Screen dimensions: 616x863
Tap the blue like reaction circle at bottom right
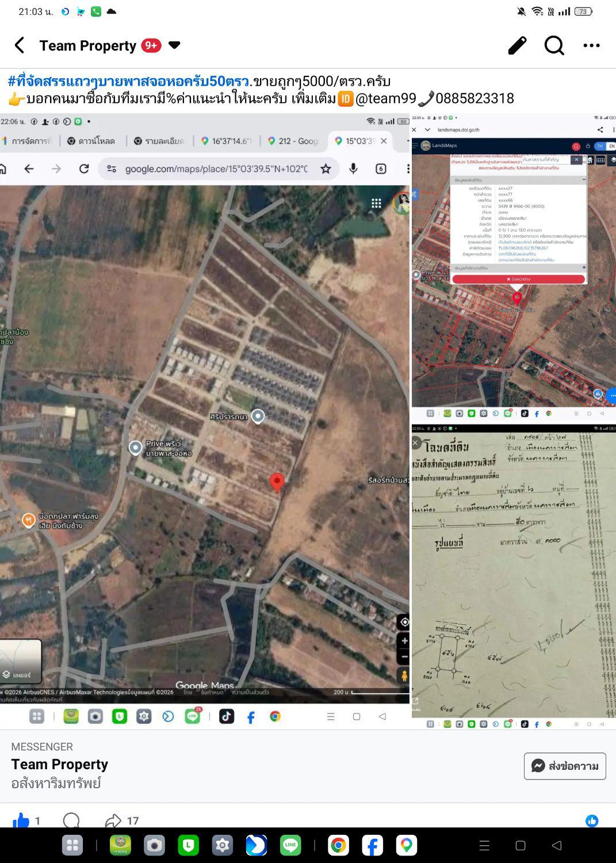click(x=592, y=821)
